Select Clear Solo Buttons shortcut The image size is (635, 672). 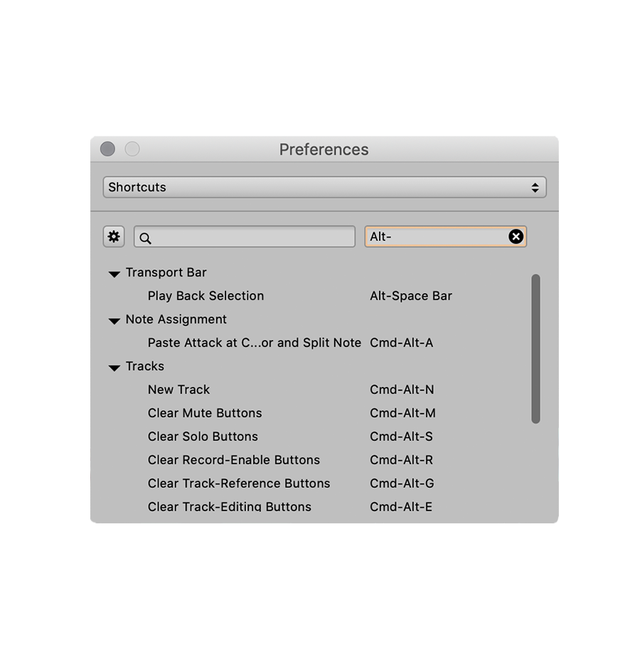[203, 437]
